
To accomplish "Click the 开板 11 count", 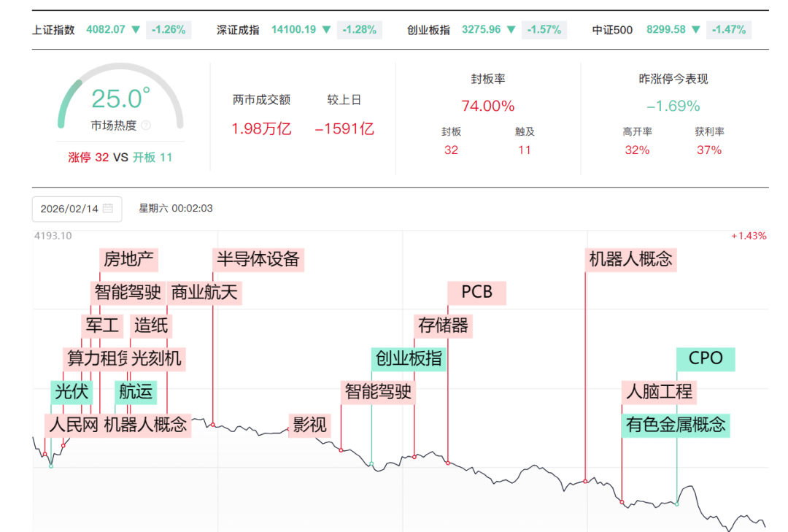I will [152, 157].
